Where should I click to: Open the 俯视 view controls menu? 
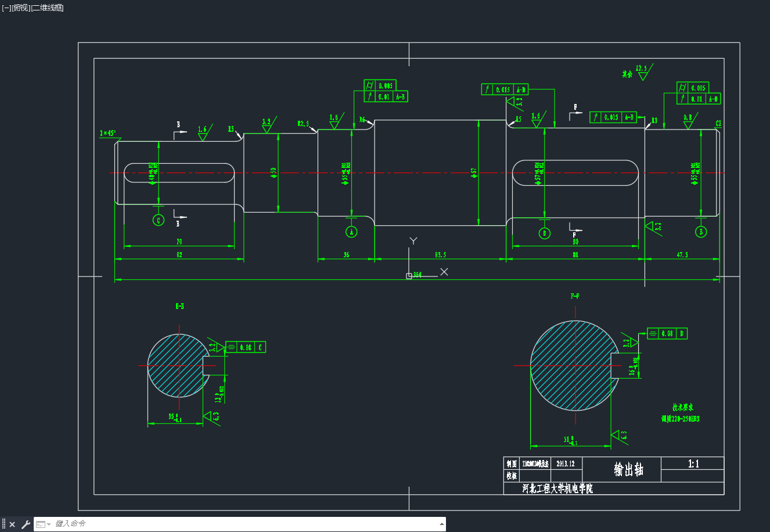tap(21, 8)
